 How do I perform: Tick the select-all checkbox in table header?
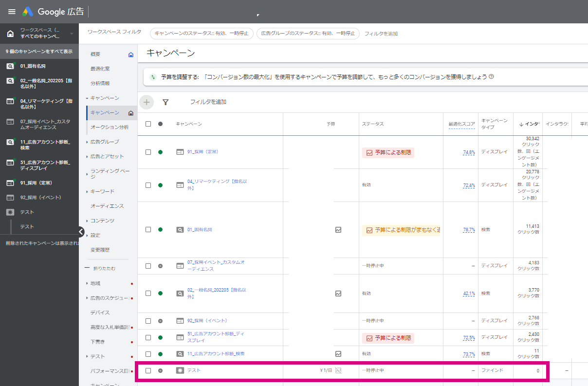coord(148,124)
